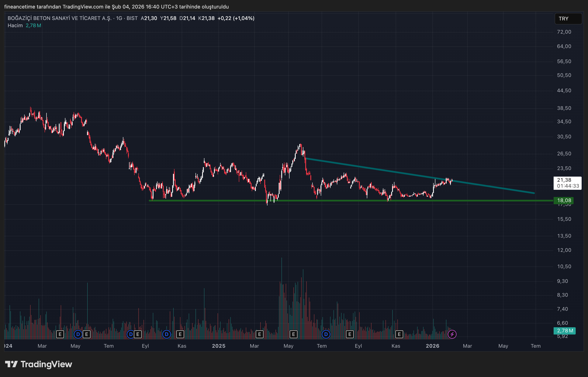Click the dividend D marker between Eyl and Kas 2024
This screenshot has width=588, height=377.
point(166,334)
